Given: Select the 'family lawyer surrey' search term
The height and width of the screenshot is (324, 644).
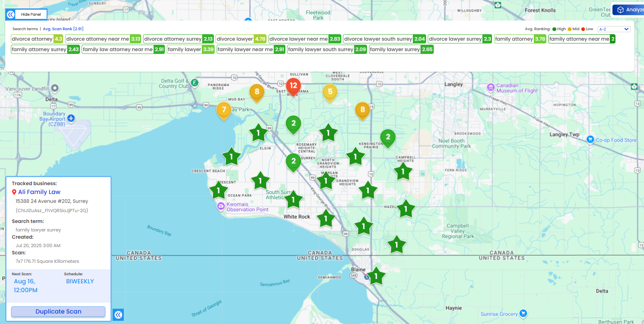Looking at the screenshot, I should pyautogui.click(x=401, y=50).
